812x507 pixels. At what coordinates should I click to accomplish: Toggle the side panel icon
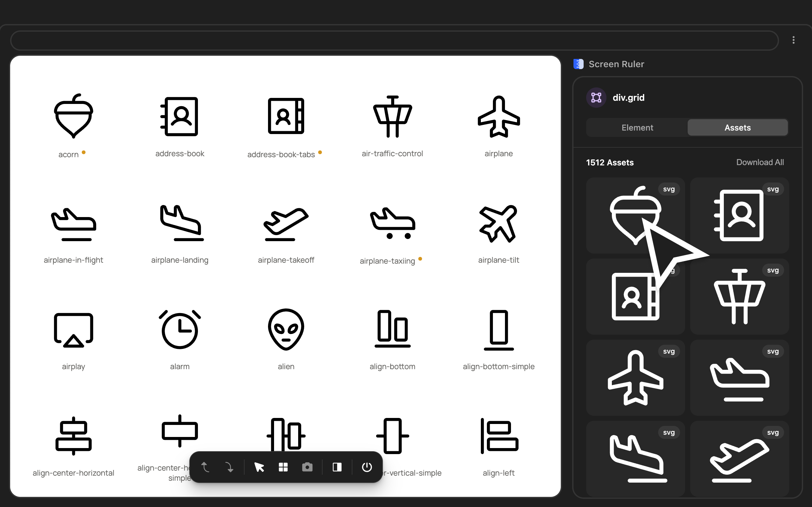[337, 467]
